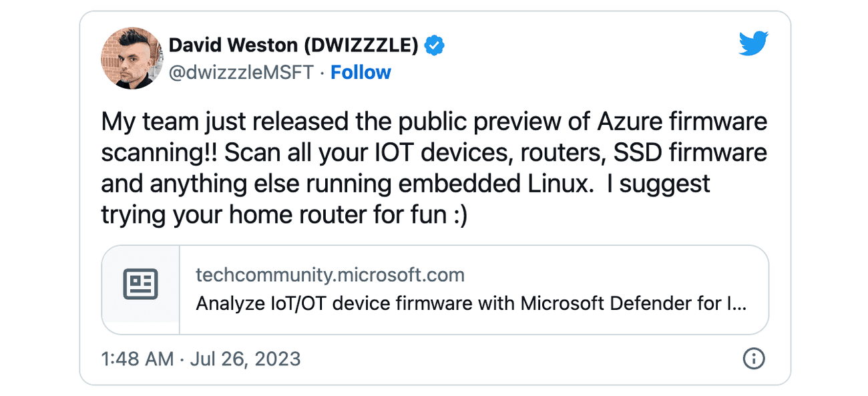Click the info circle for tweet details
868x396 pixels.
click(753, 359)
